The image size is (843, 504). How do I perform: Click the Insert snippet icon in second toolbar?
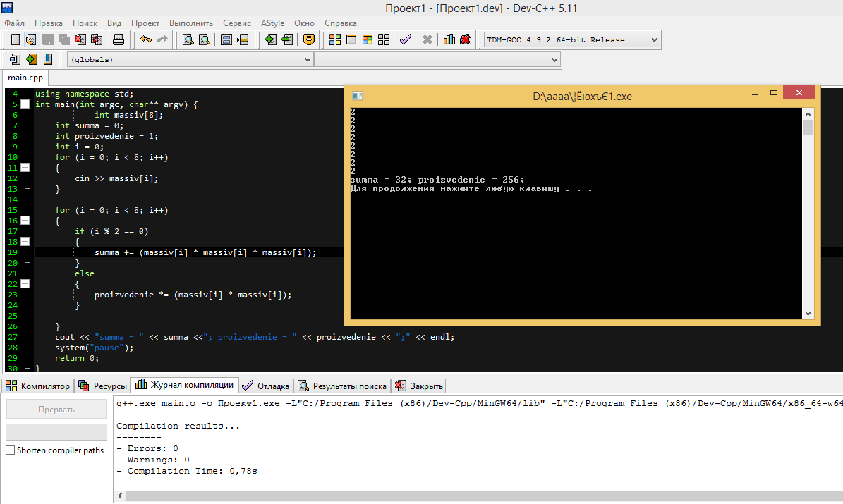click(x=15, y=59)
